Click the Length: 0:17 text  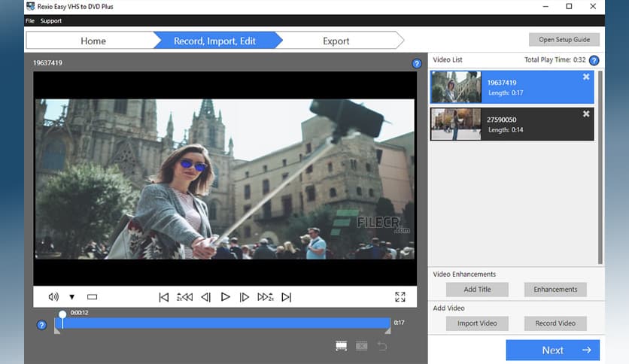506,93
